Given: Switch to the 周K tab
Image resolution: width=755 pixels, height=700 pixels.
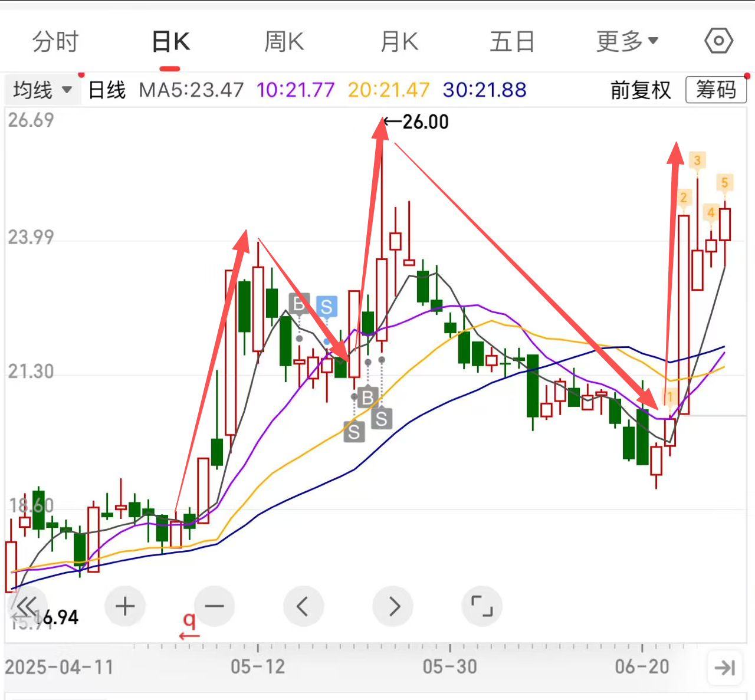Looking at the screenshot, I should pos(284,42).
